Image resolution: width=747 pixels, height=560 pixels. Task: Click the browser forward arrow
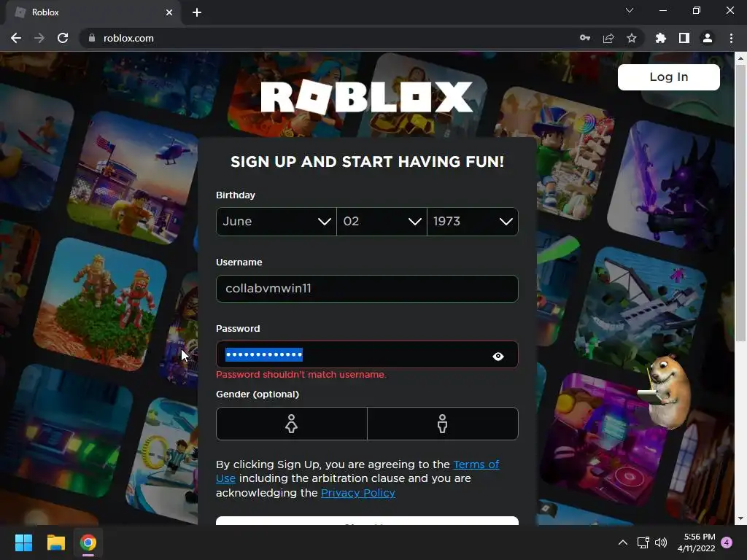(39, 38)
